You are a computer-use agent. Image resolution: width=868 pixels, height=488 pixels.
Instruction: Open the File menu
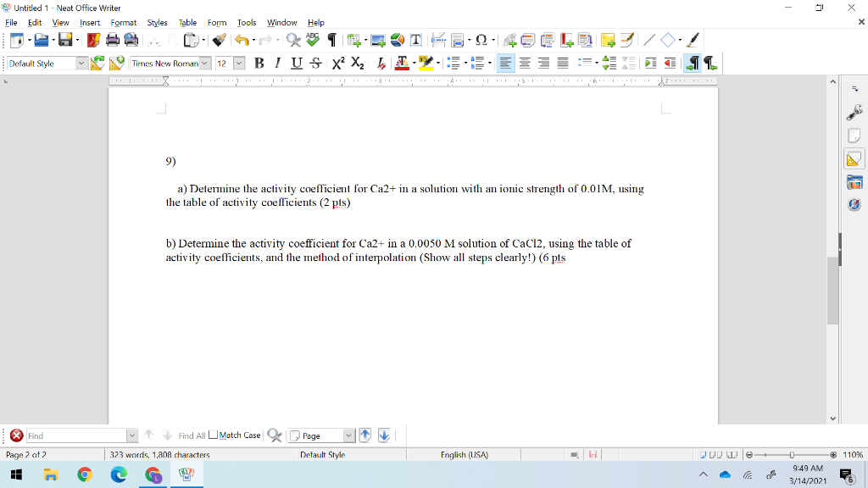click(11, 23)
